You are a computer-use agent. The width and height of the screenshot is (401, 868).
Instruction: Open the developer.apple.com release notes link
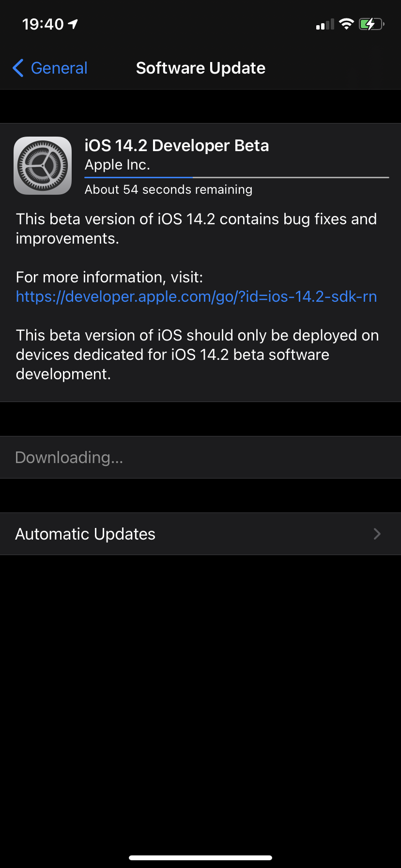(196, 296)
